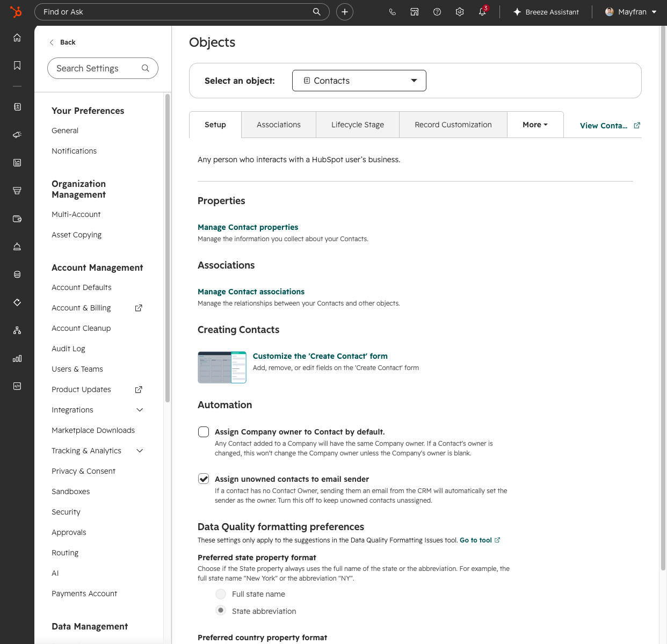Open the CRM contacts book icon
Screen dimensions: 667x644
coord(17,107)
